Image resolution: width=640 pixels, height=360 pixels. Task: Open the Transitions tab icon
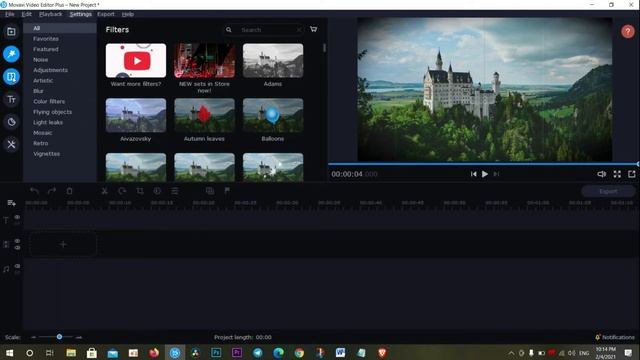point(11,77)
